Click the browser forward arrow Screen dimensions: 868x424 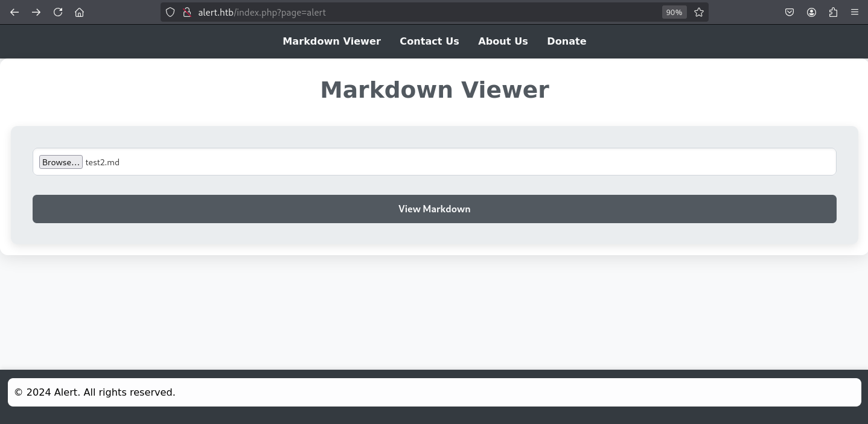click(x=36, y=12)
